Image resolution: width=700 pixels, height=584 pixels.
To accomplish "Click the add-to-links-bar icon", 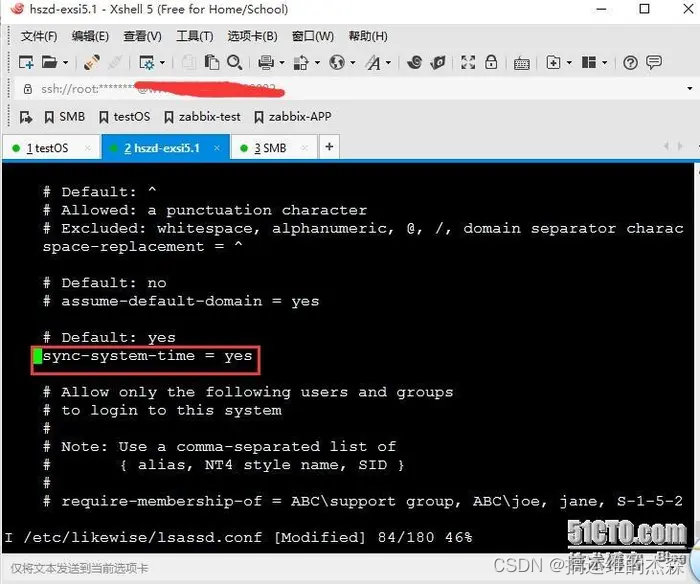I will 26,117.
